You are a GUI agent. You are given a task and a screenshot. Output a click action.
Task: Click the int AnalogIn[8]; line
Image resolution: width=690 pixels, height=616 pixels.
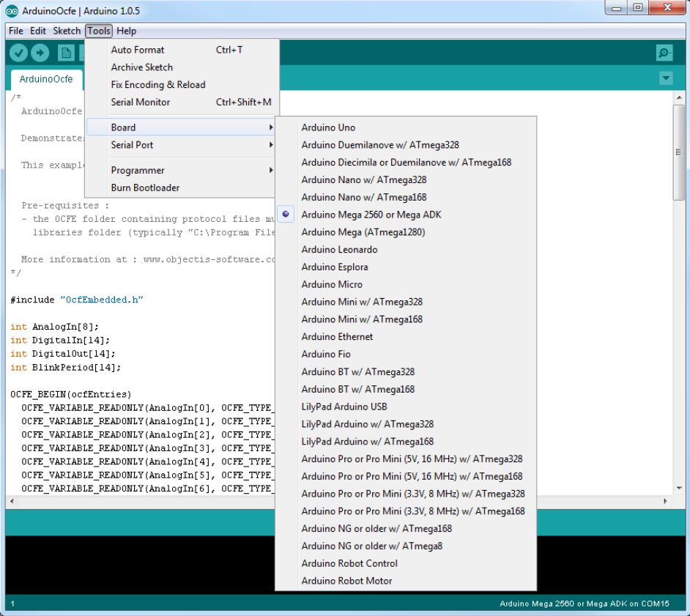(x=54, y=327)
